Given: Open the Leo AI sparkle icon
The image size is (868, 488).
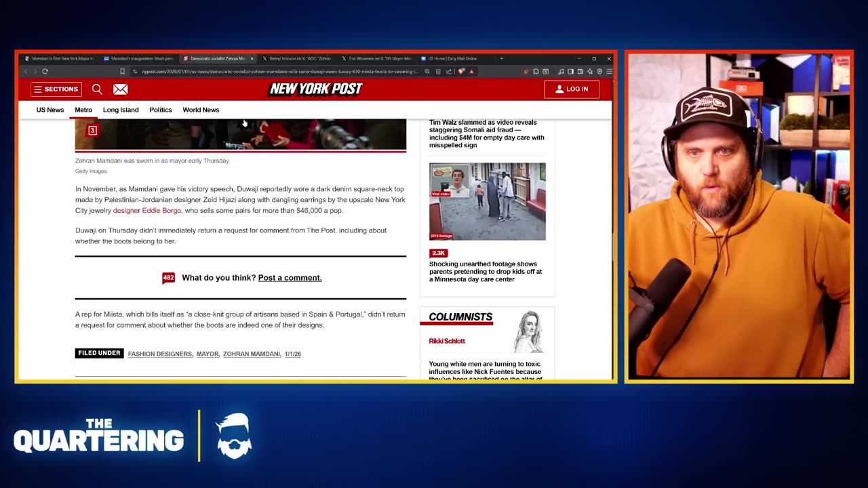Looking at the screenshot, I should click(x=590, y=71).
